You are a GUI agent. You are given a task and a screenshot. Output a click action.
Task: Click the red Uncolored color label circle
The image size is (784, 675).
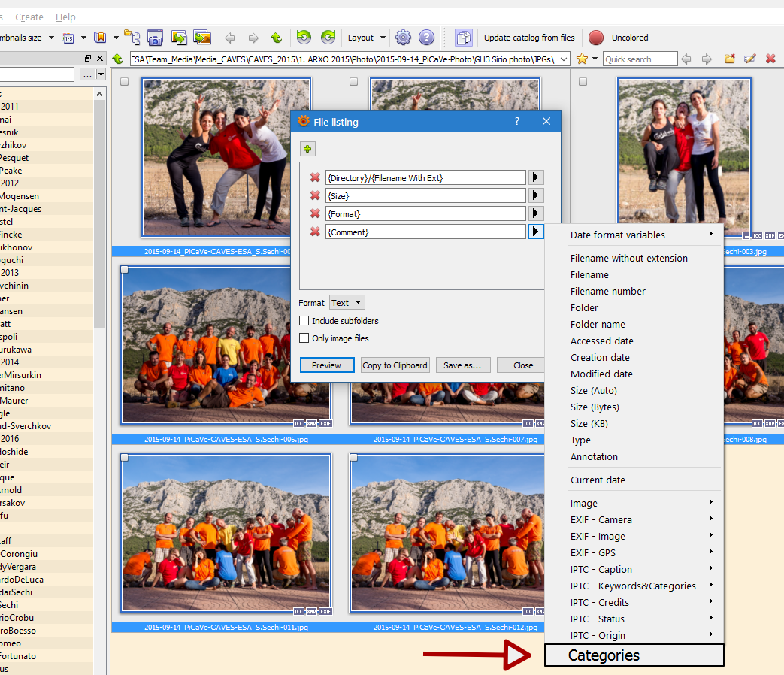[596, 38]
